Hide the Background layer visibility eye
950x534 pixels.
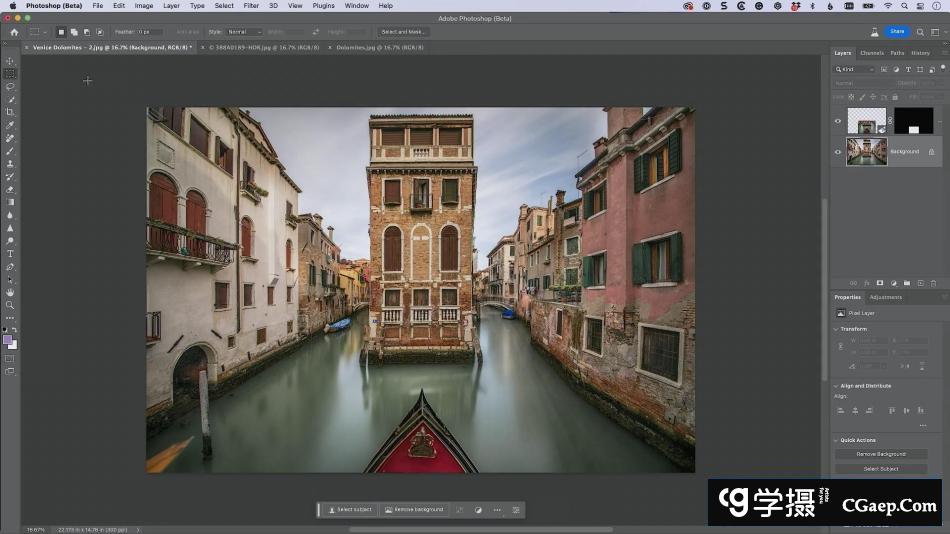(x=838, y=152)
